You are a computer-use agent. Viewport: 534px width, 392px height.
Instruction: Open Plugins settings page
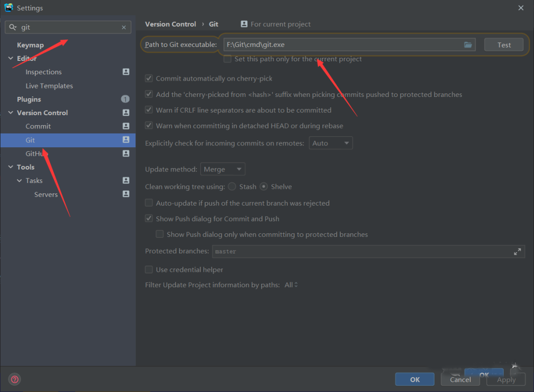click(29, 99)
